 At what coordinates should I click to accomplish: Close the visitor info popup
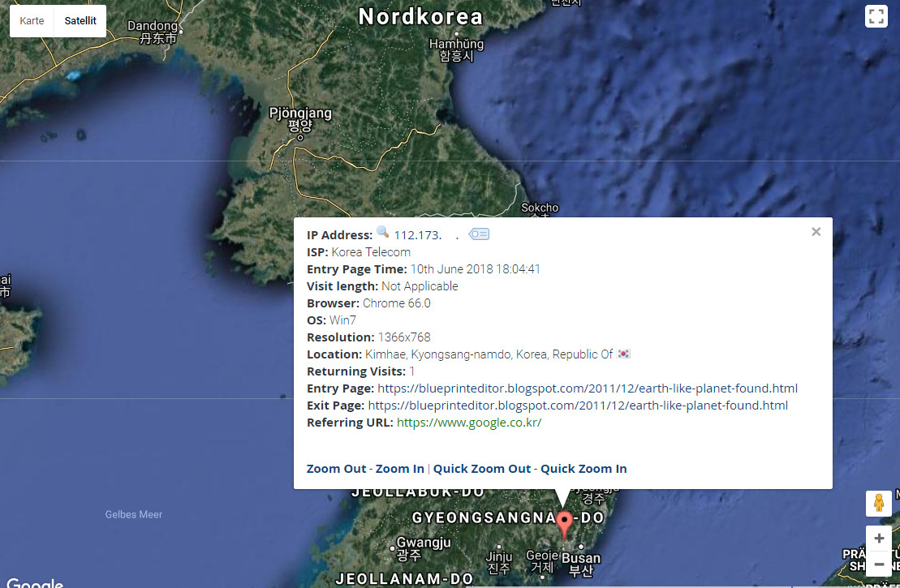coord(816,232)
